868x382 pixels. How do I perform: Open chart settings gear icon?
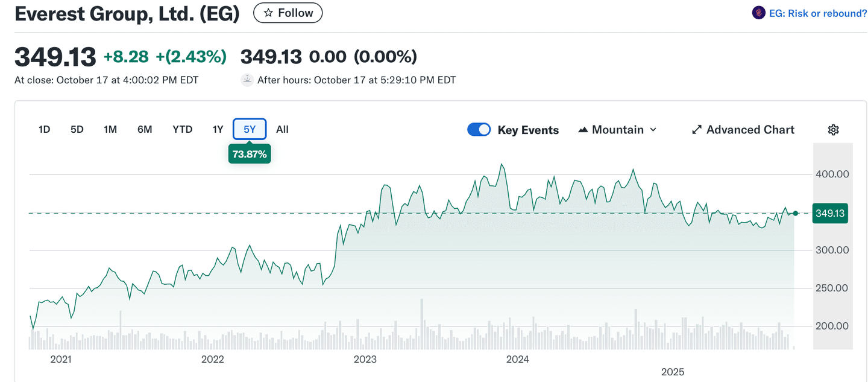tap(833, 130)
